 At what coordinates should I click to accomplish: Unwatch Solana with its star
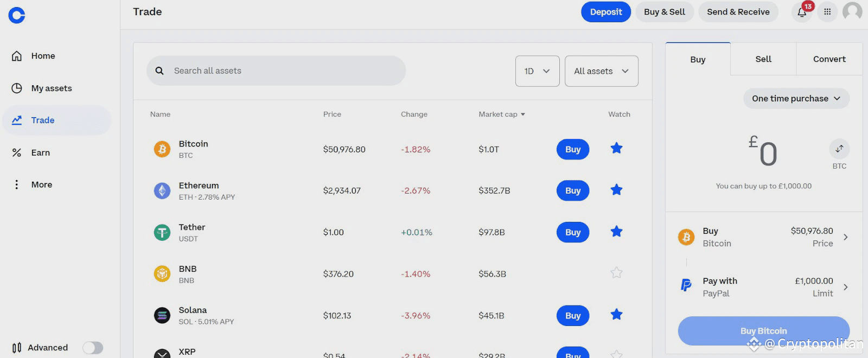(x=616, y=315)
